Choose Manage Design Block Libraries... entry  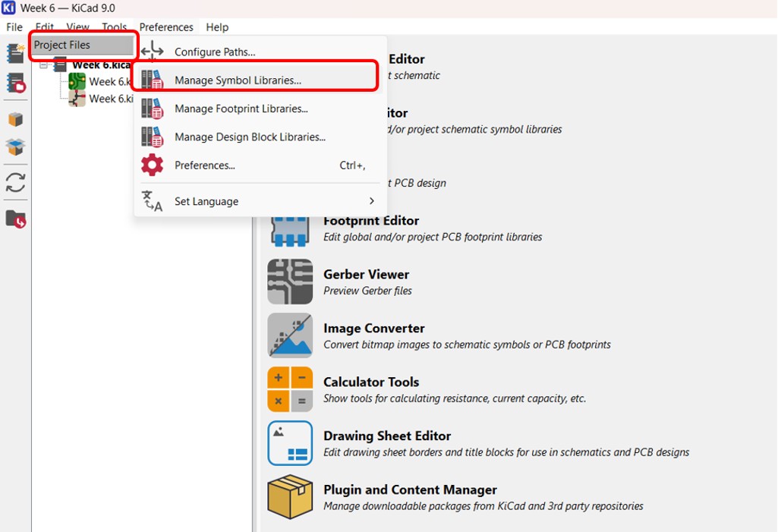pyautogui.click(x=260, y=137)
